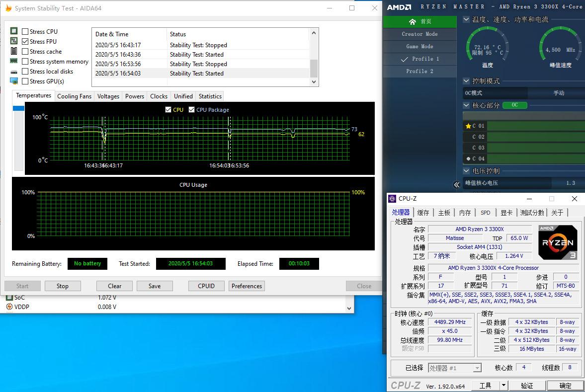Enable the Stress system memory checkbox

(x=25, y=62)
